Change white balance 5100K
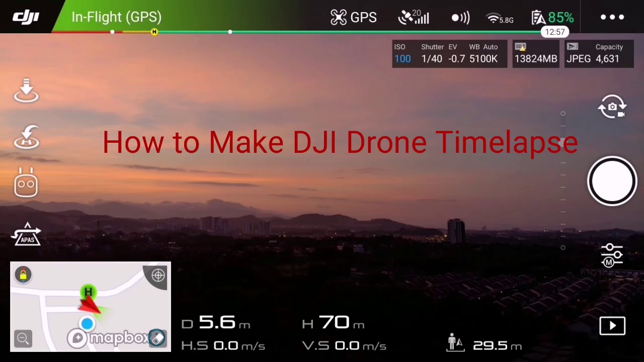 pos(484,53)
